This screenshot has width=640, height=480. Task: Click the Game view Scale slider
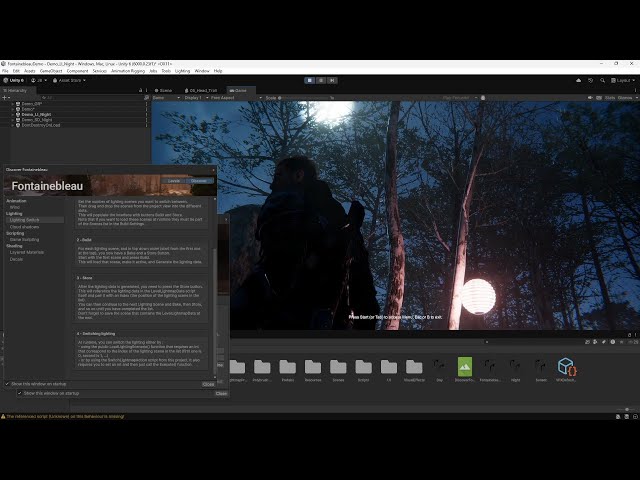click(x=304, y=98)
